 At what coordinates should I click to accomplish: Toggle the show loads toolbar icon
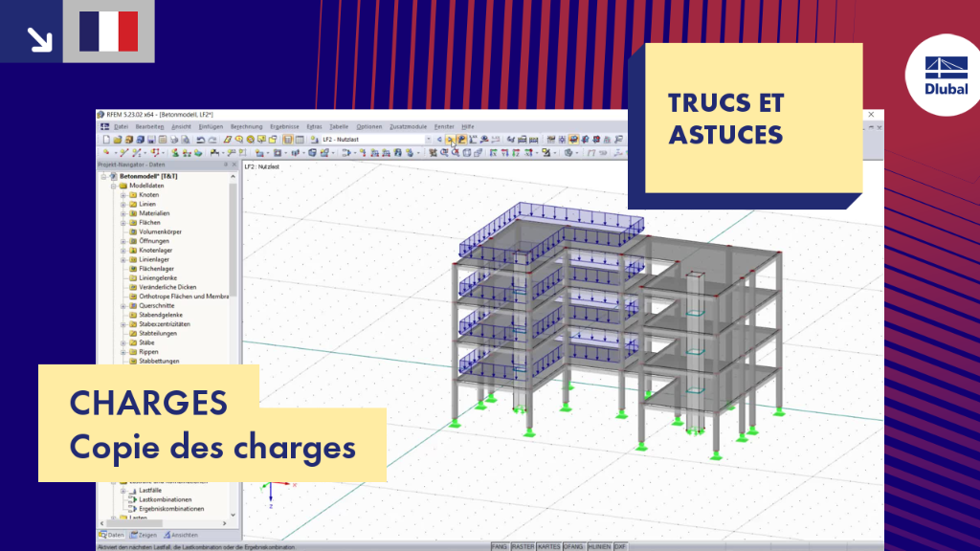tap(461, 140)
